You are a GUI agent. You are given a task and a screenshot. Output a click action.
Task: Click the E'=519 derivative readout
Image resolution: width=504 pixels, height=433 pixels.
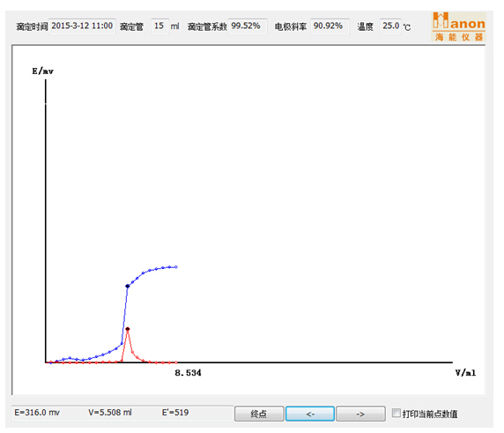pos(175,413)
